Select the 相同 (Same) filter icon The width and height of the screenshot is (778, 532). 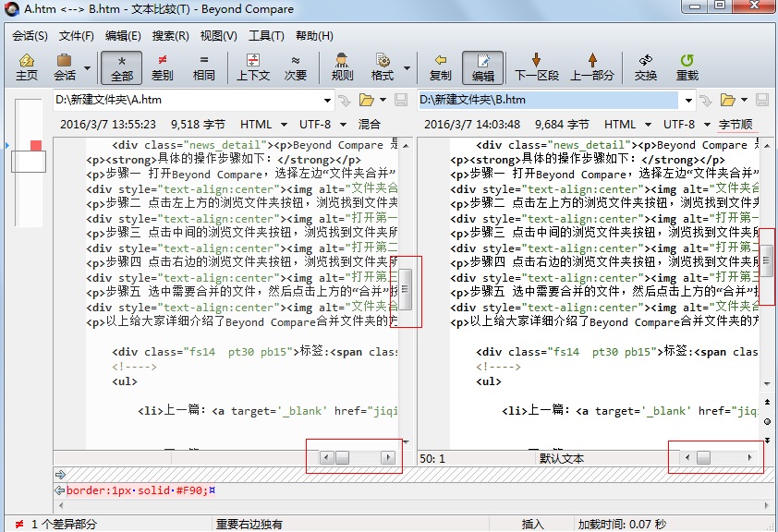point(205,66)
